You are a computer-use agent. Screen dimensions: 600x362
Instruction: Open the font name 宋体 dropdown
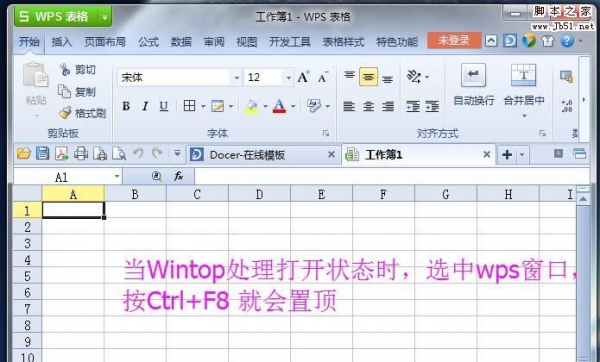pos(237,78)
